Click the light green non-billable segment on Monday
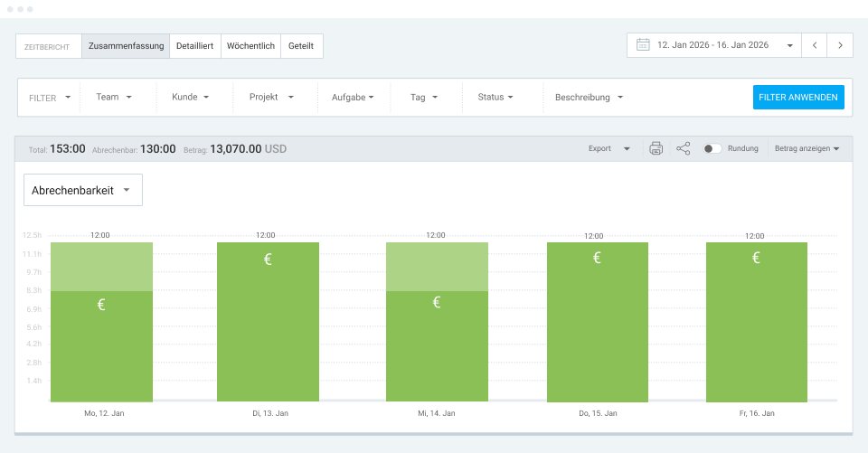This screenshot has height=453, width=868. 101,266
